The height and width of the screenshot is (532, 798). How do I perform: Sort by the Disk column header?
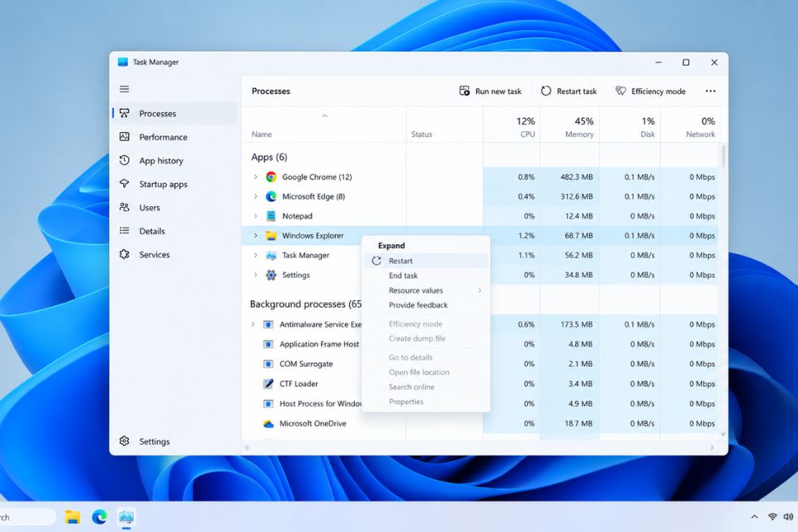point(630,126)
